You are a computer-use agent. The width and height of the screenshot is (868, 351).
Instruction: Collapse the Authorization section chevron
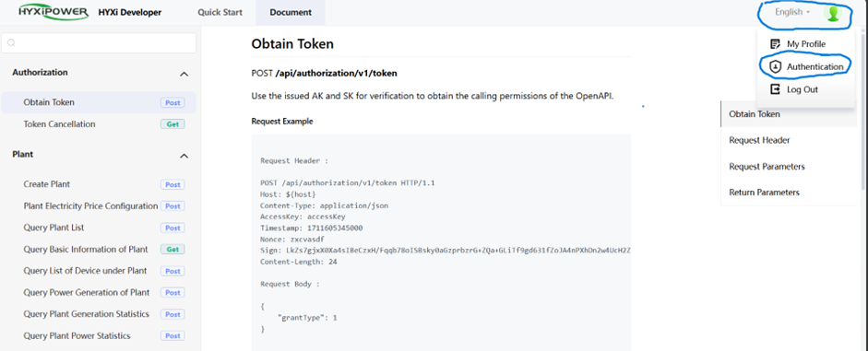coord(184,74)
